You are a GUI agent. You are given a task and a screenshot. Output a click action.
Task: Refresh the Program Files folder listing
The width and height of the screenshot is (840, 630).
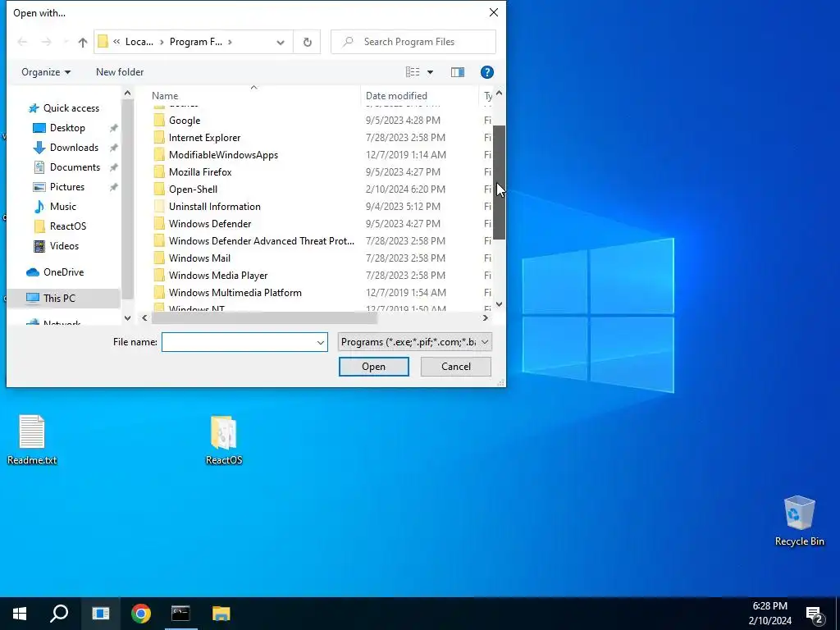307,42
